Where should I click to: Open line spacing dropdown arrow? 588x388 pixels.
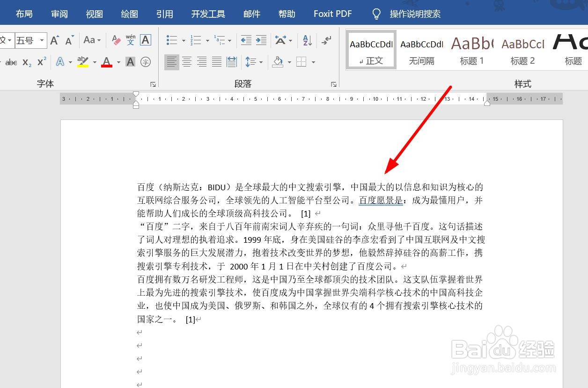click(261, 62)
